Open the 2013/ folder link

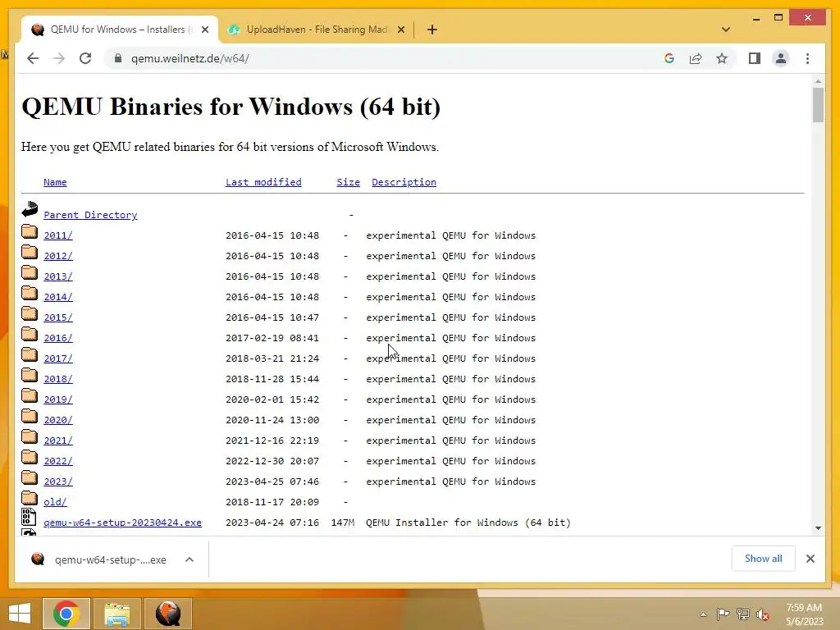(58, 276)
